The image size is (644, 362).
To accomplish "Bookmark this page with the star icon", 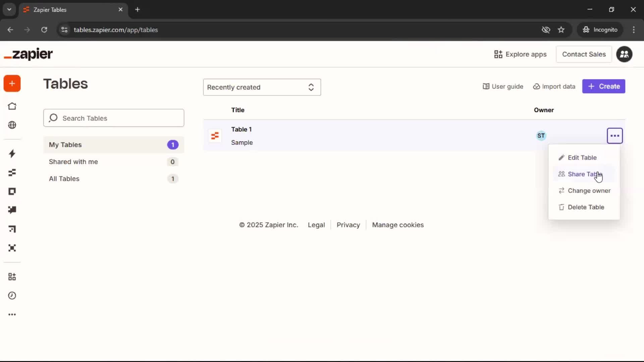I will (x=561, y=30).
